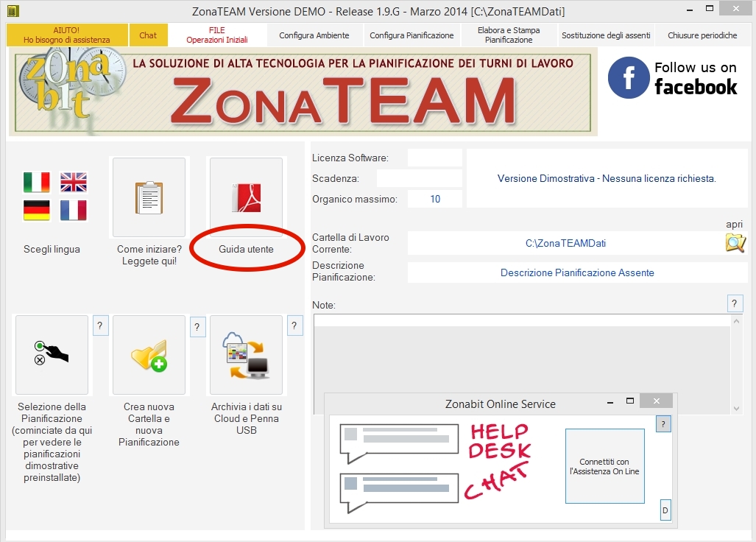Click the Scadenza field
Screen dimensions: 756x542
click(420, 178)
